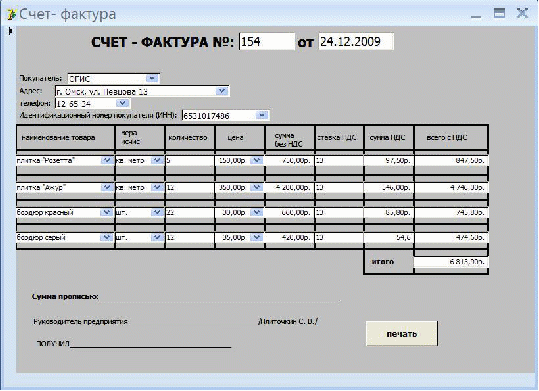
Task: Click the form icon in title bar
Action: pos(11,14)
